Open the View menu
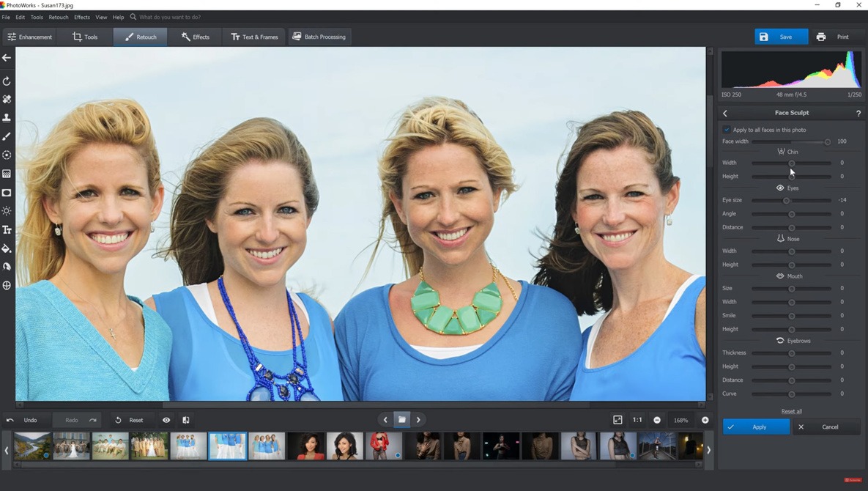 point(101,17)
